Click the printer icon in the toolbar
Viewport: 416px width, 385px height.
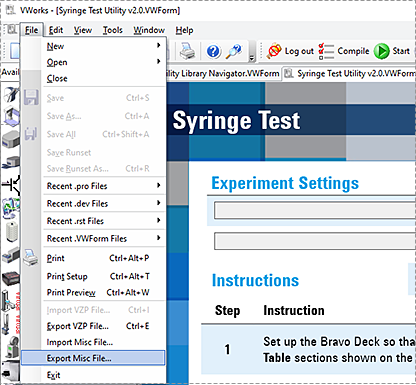coord(187,51)
